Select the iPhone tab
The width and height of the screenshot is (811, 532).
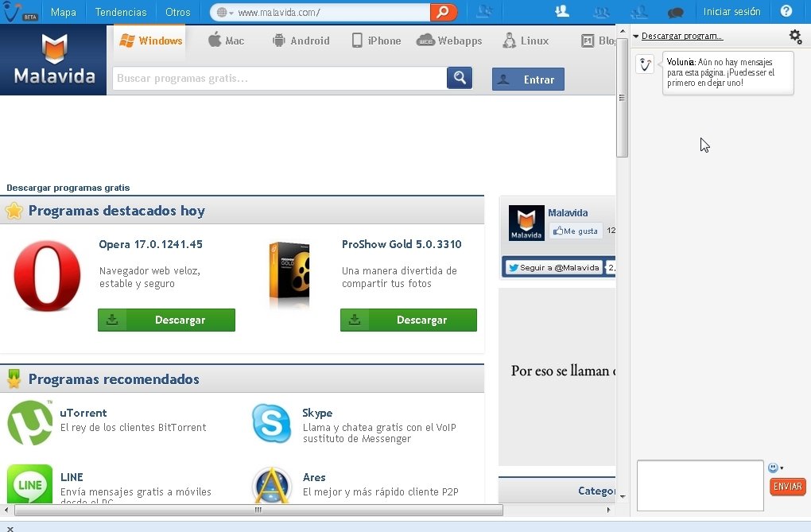tap(376, 41)
